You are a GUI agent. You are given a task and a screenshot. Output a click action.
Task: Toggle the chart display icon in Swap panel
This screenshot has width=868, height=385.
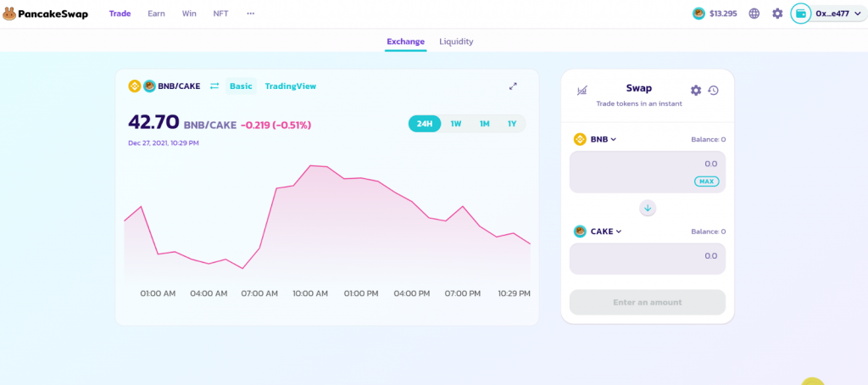pyautogui.click(x=581, y=90)
